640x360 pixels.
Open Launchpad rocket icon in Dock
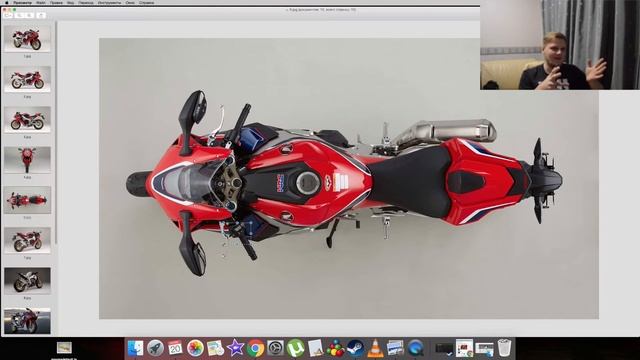pyautogui.click(x=155, y=348)
